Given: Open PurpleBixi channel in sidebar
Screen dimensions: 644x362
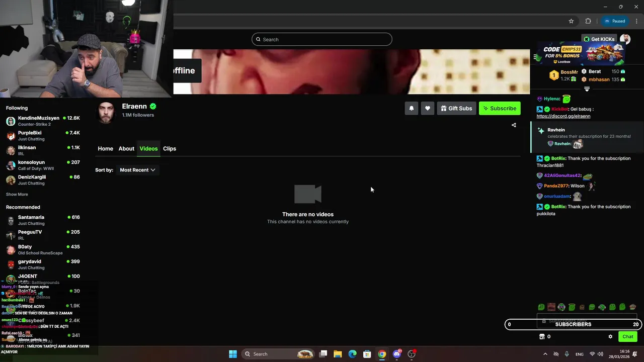Looking at the screenshot, I should tap(43, 136).
